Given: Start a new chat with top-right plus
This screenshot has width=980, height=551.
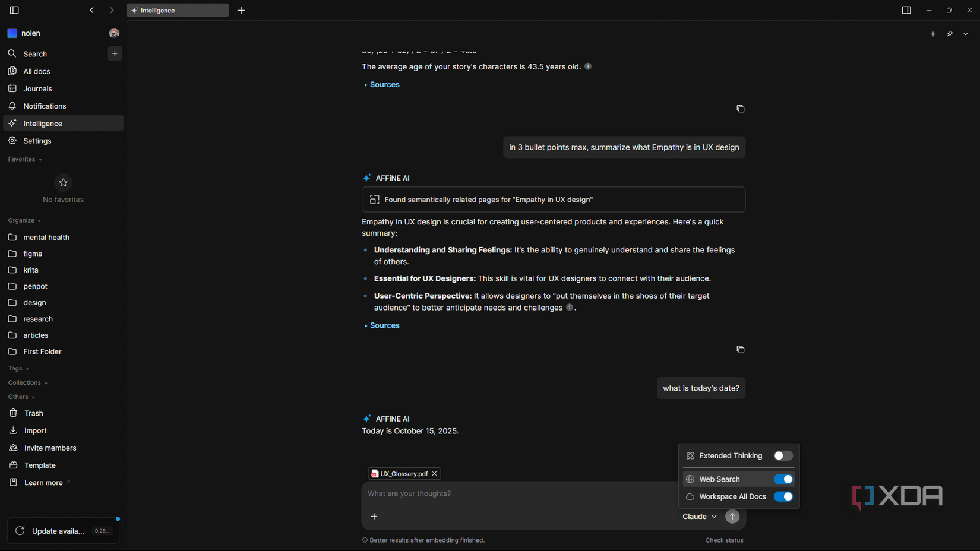Looking at the screenshot, I should 933,34.
